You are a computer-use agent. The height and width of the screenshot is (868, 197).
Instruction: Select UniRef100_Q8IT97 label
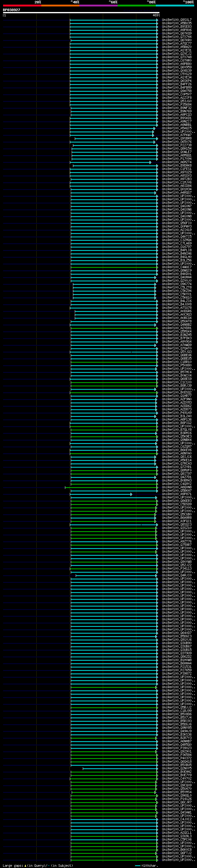pyautogui.click(x=177, y=474)
